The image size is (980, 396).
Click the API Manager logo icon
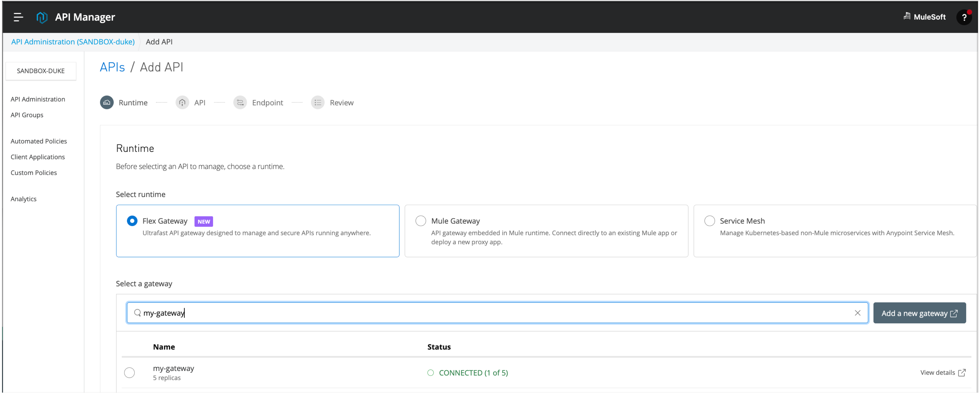[x=42, y=17]
